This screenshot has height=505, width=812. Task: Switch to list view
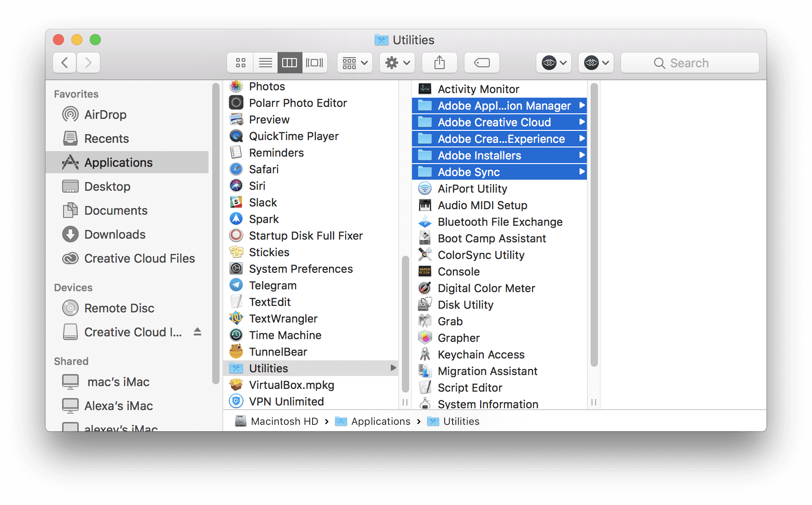pos(265,63)
